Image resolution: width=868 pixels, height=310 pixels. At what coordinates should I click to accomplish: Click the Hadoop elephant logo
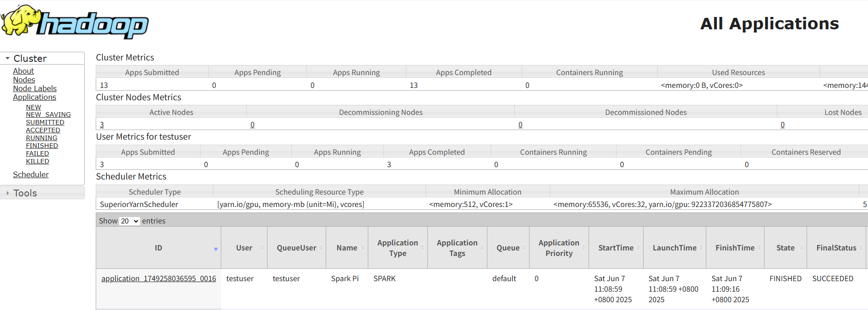click(75, 22)
